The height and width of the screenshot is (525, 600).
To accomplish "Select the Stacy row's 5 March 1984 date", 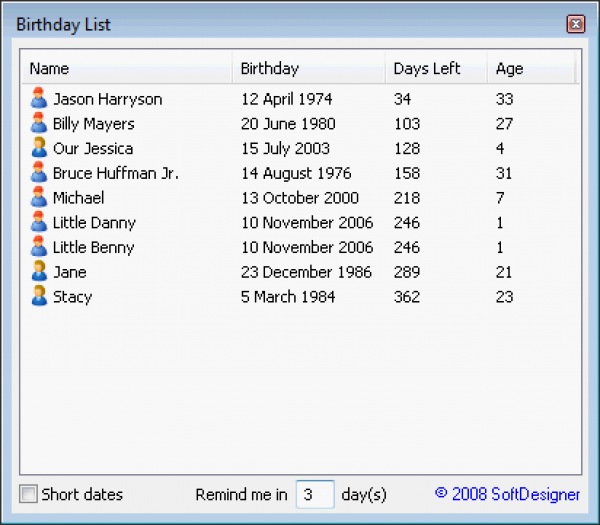I will [288, 297].
